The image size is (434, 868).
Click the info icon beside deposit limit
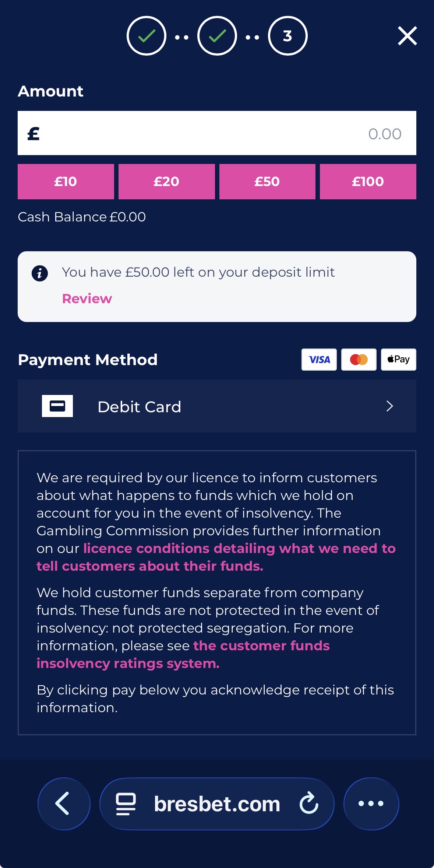point(40,273)
